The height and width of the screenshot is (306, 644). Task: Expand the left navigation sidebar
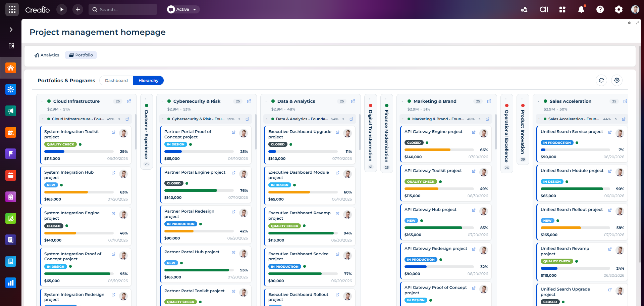pos(11,30)
